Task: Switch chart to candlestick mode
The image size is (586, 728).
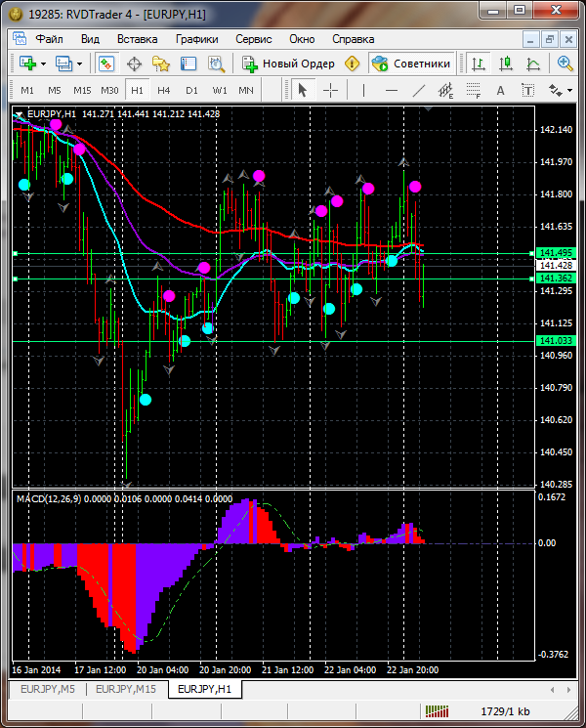Action: [x=506, y=64]
